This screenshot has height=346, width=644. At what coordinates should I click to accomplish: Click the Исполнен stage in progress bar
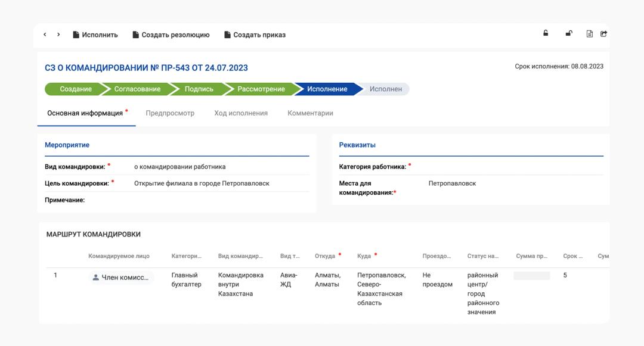[385, 89]
